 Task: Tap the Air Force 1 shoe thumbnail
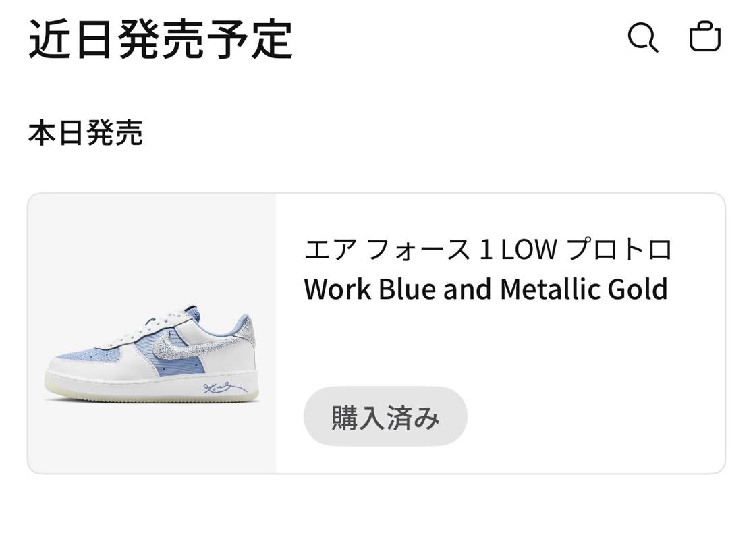[x=152, y=358]
